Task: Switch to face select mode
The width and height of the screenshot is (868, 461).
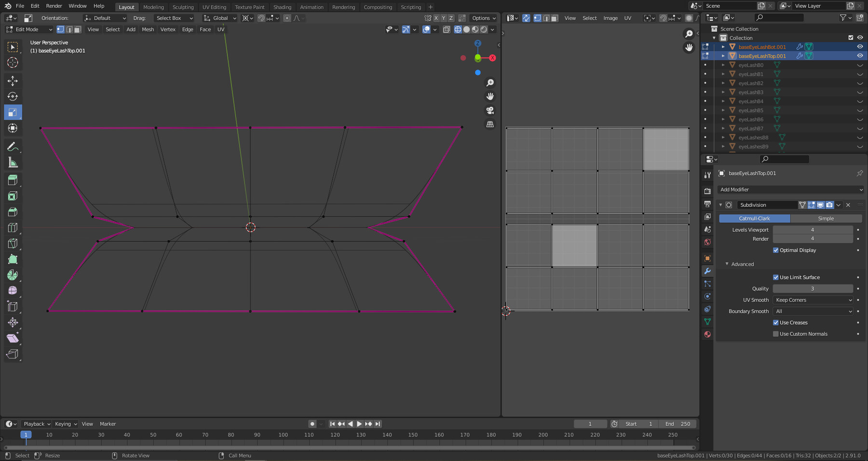Action: [x=77, y=29]
